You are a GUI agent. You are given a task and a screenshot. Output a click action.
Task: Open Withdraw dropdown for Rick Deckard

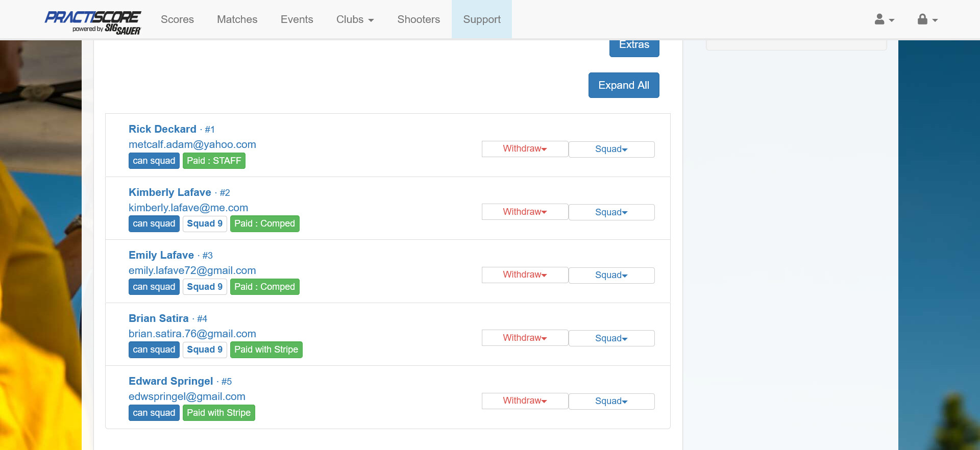[x=525, y=149]
